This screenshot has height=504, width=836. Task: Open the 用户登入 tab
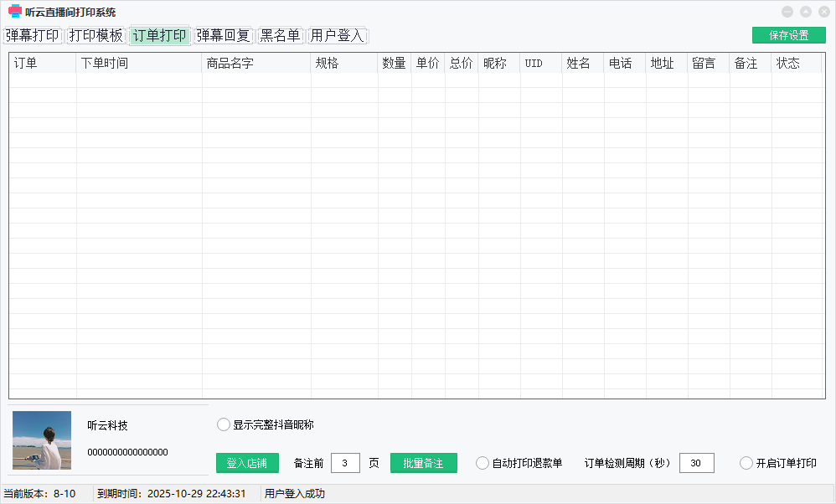[338, 36]
